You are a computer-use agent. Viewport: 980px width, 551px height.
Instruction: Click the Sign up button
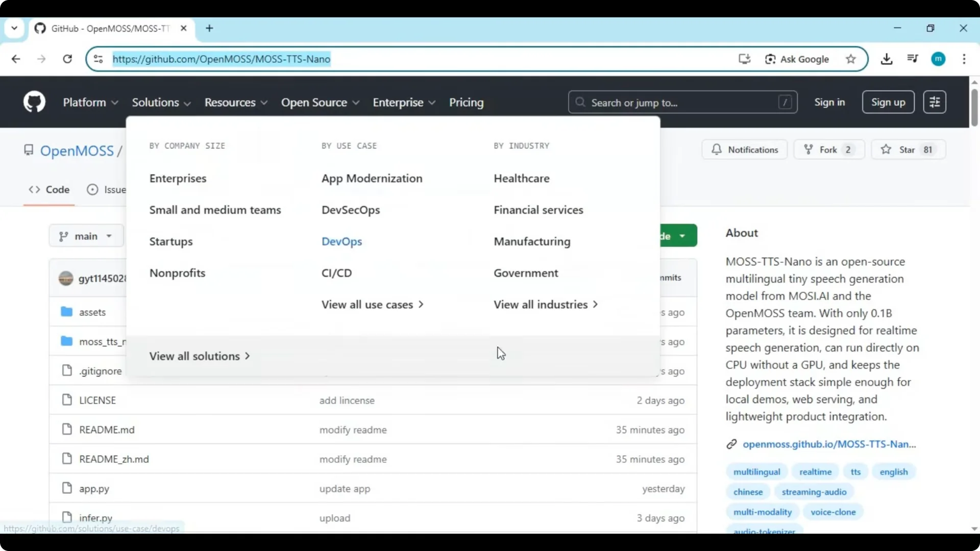(888, 102)
